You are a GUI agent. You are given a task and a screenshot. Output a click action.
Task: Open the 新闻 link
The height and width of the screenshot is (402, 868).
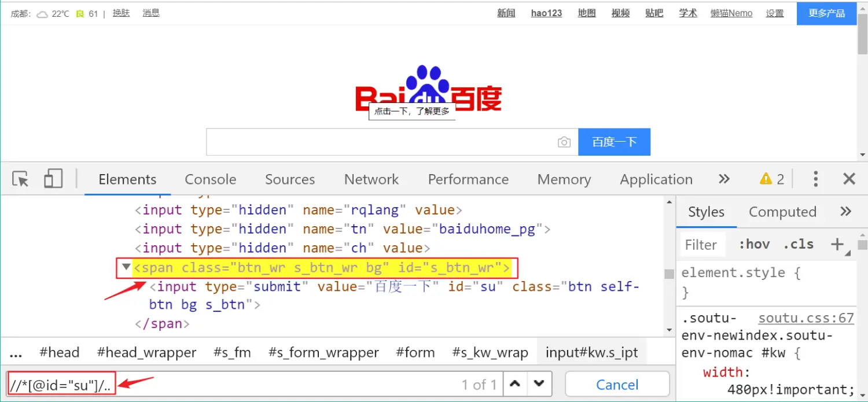[506, 13]
